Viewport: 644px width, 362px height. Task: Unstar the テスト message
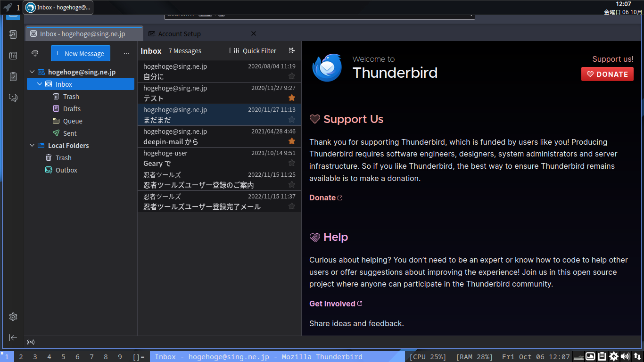[292, 98]
